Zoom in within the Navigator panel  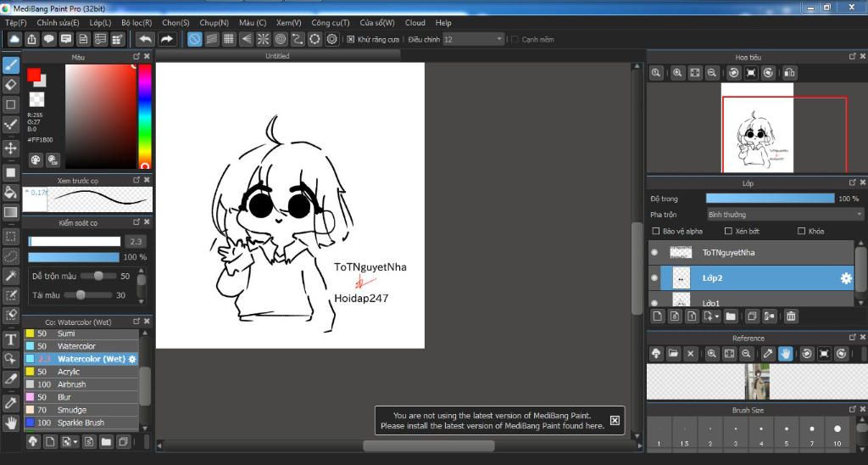(677, 73)
